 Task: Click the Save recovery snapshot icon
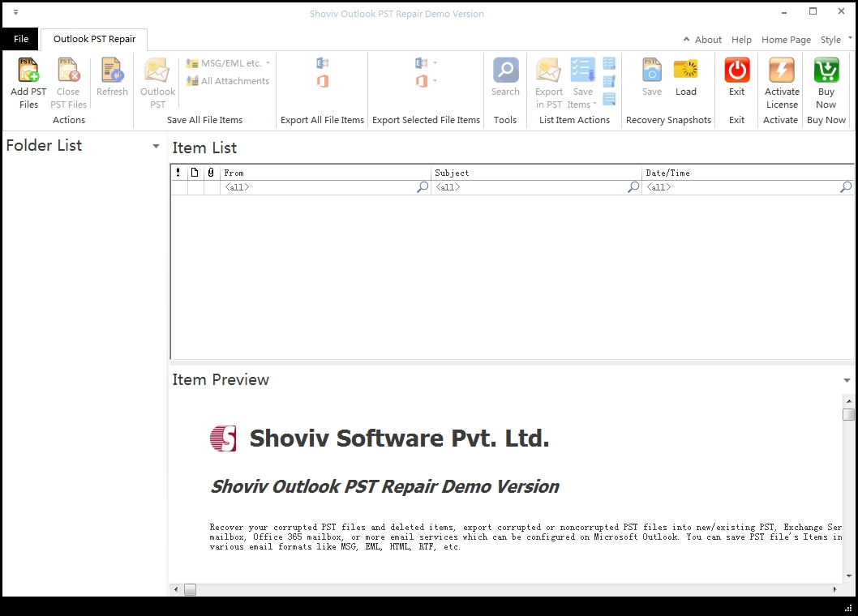652,70
